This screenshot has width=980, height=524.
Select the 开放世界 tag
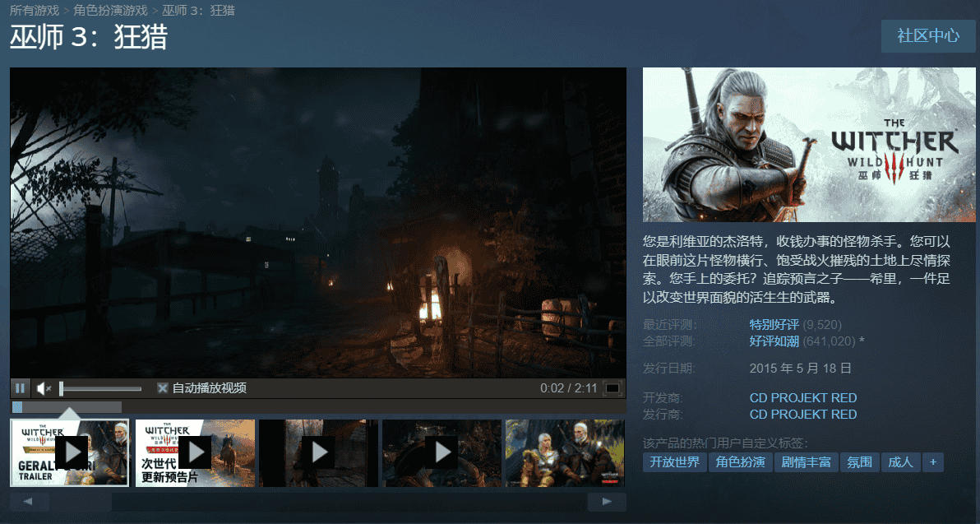pos(674,462)
